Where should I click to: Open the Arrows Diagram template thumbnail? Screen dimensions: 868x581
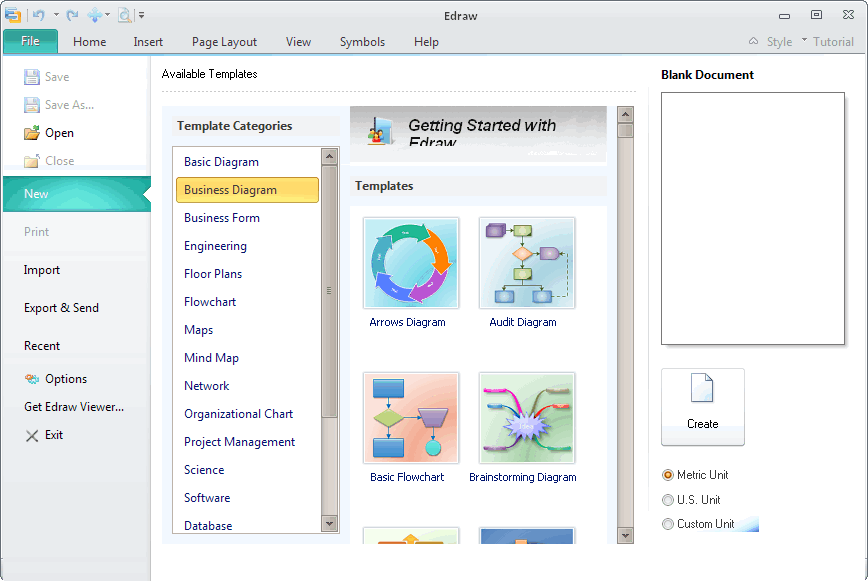coord(411,263)
